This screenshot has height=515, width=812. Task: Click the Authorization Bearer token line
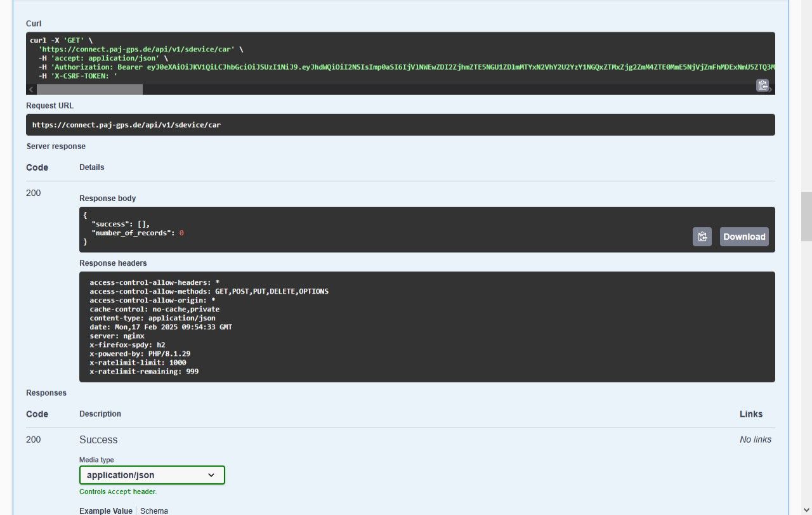406,67
